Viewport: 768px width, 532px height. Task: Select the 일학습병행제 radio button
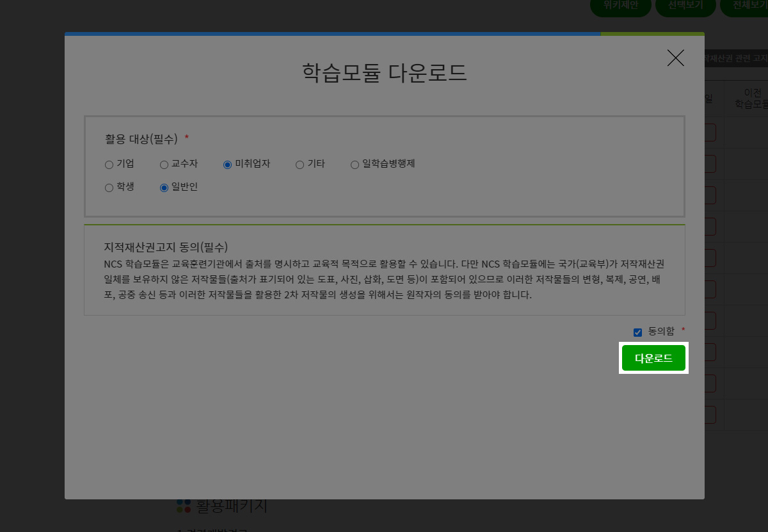coord(355,165)
